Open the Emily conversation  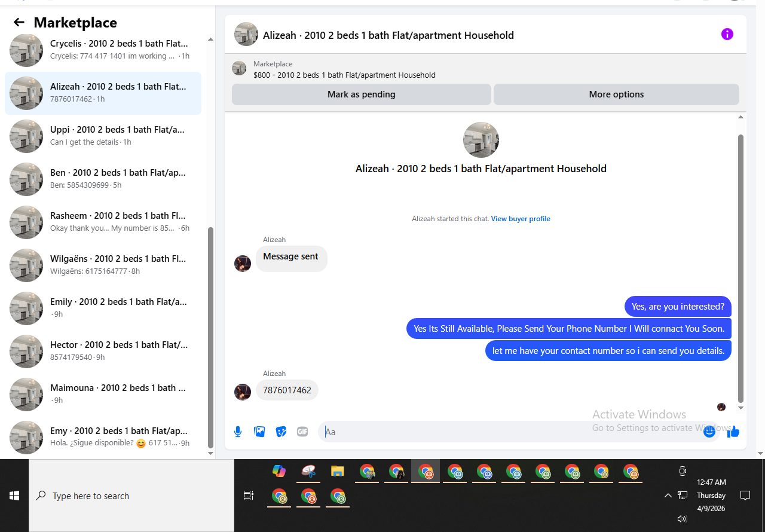click(103, 308)
